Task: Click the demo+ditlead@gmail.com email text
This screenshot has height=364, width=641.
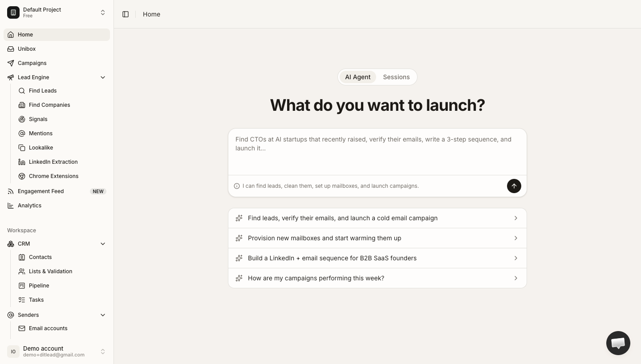Action: coord(54,355)
